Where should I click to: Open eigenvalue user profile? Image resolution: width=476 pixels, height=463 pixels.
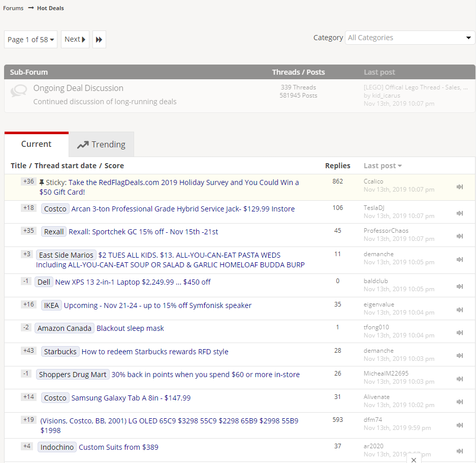click(x=379, y=304)
